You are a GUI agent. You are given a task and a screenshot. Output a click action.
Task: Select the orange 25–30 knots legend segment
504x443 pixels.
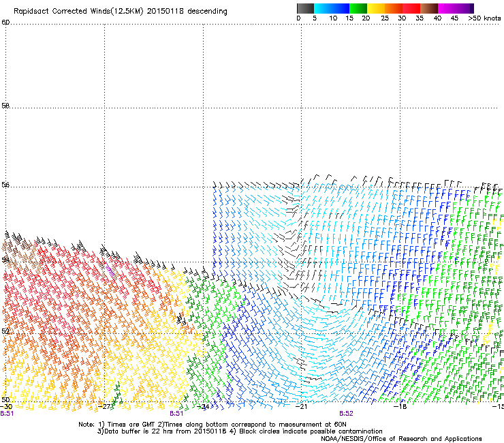click(394, 8)
